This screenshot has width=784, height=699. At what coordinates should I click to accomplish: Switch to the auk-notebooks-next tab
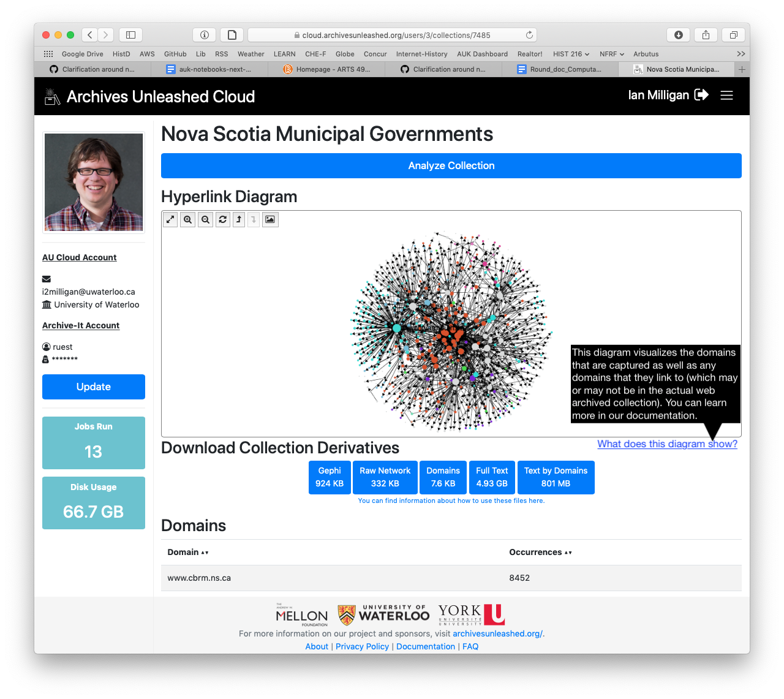(209, 69)
